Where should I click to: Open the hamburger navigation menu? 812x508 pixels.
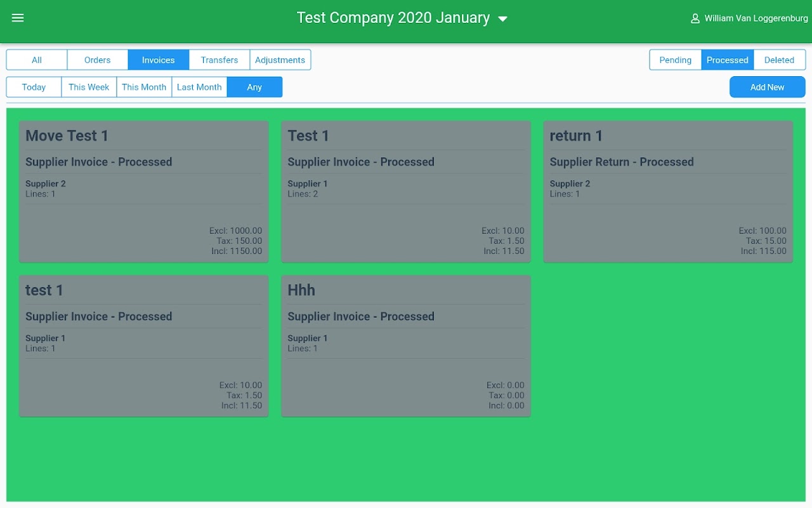pyautogui.click(x=18, y=18)
